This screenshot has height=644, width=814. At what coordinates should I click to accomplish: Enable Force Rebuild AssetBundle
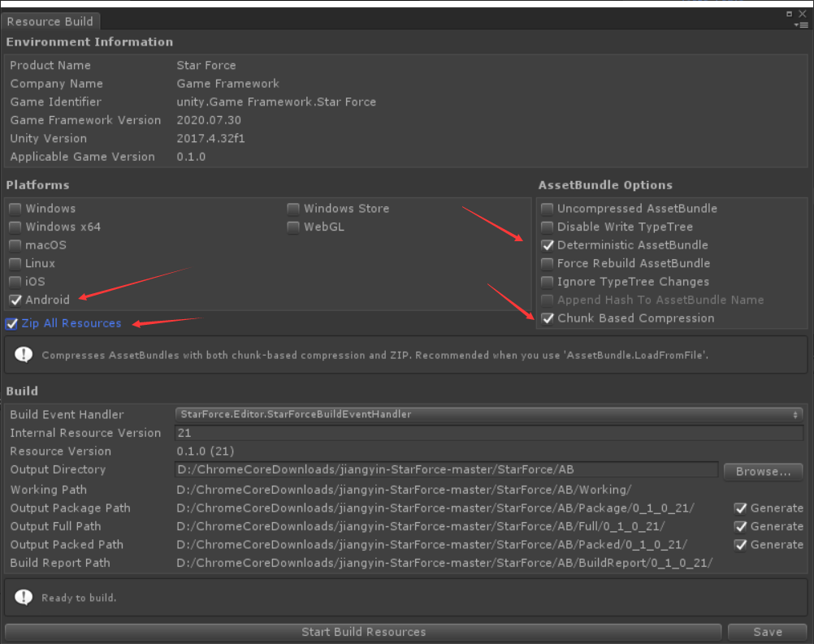coord(548,263)
